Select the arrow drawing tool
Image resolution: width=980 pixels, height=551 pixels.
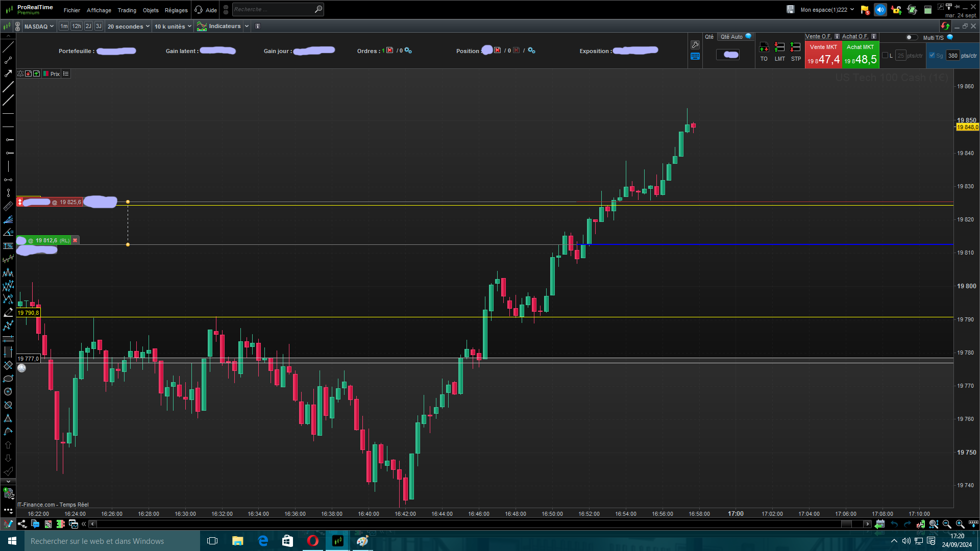pos(8,73)
